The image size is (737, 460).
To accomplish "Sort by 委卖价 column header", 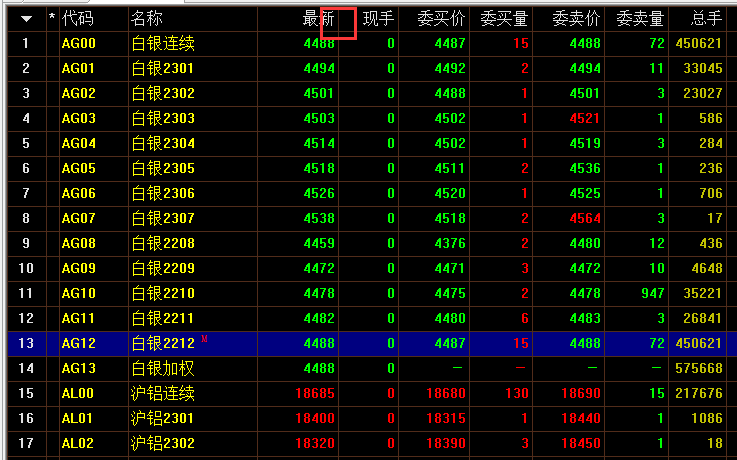I will tap(576, 19).
